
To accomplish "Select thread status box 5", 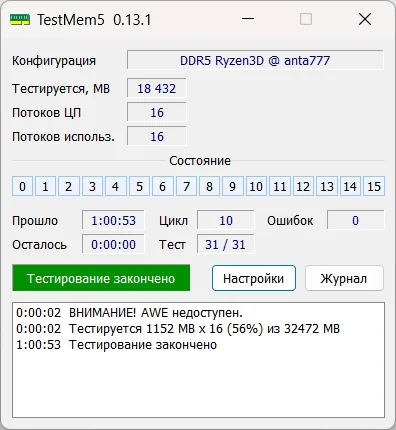I will tap(139, 186).
